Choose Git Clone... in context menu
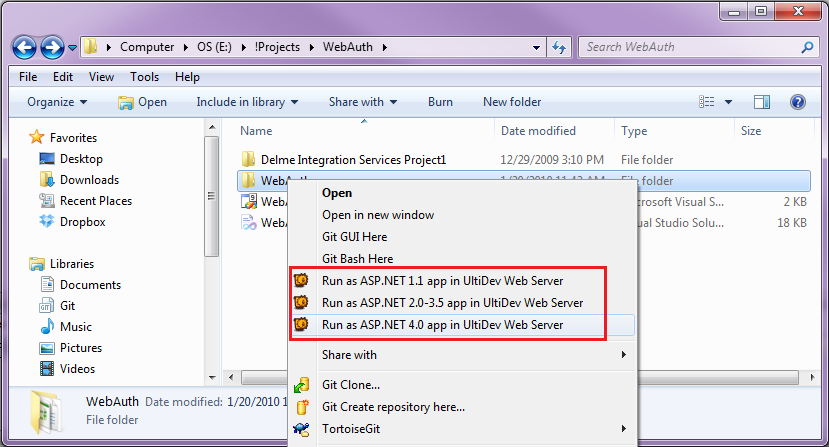 click(x=351, y=385)
